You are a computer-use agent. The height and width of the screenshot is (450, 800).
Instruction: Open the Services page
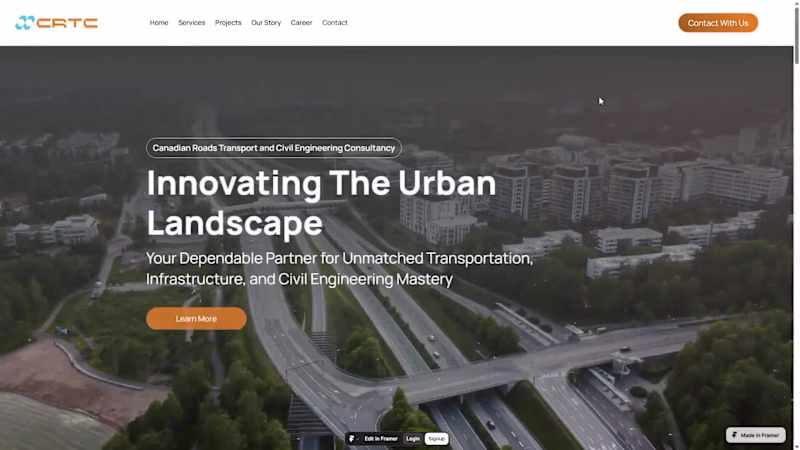(191, 22)
